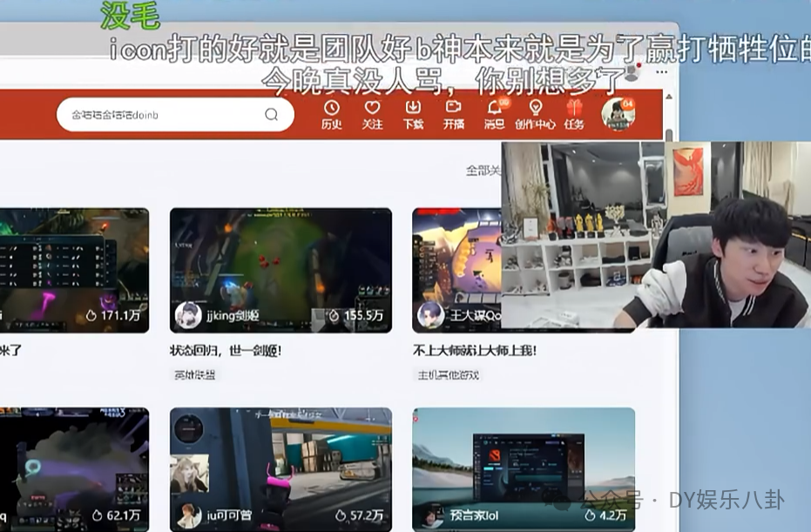Open title 状态回归,世一剑姬!

226,351
